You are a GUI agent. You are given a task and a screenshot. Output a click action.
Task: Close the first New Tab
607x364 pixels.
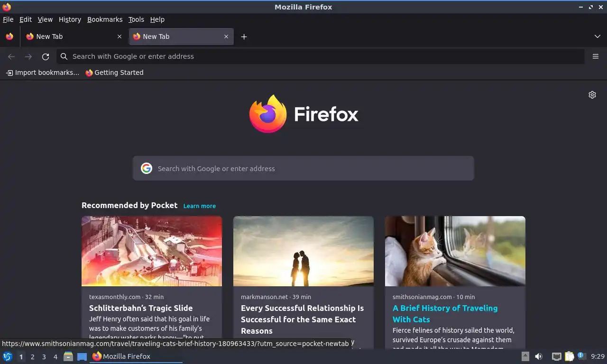tap(120, 36)
